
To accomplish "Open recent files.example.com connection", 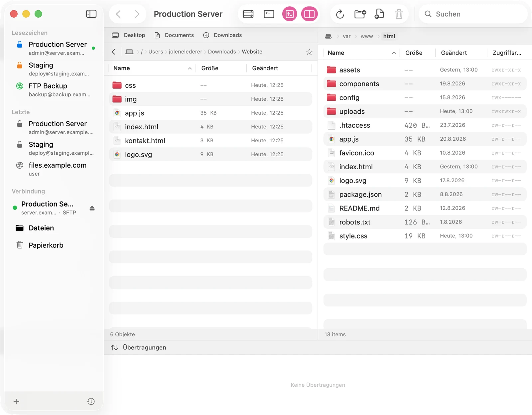I will pyautogui.click(x=54, y=169).
